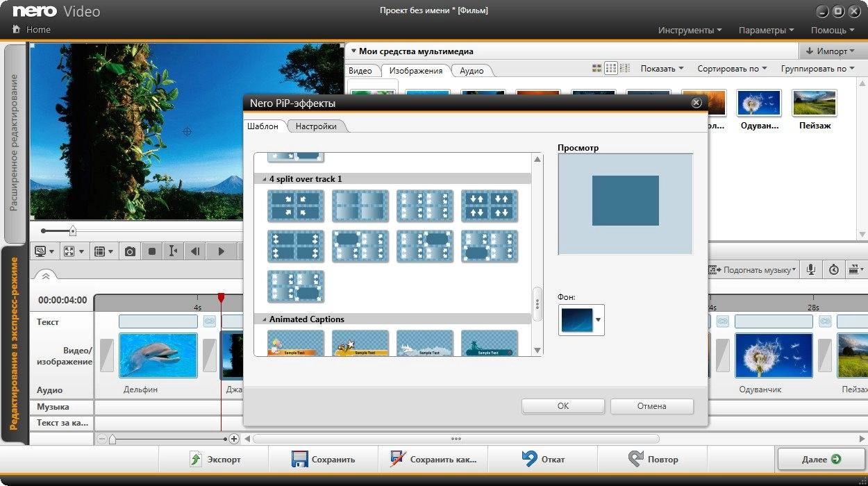Click the Отмена button
Screen dimensions: 868x486
pos(651,406)
